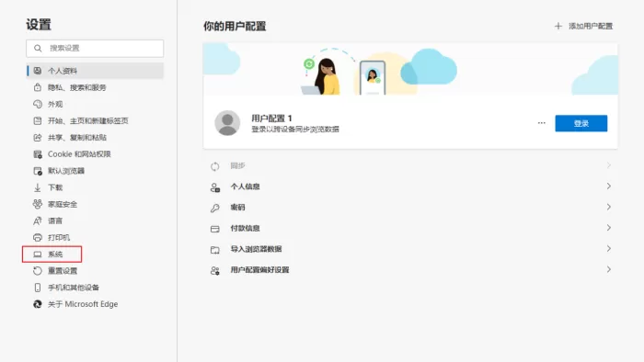Image resolution: width=644 pixels, height=362 pixels.
Task: Click the 外观 appearance icon
Action: coord(38,104)
